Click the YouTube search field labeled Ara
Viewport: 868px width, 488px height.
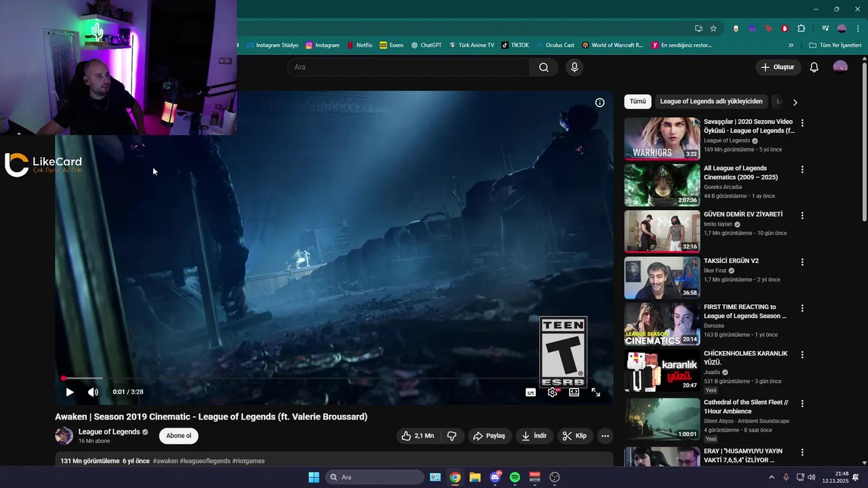point(408,67)
